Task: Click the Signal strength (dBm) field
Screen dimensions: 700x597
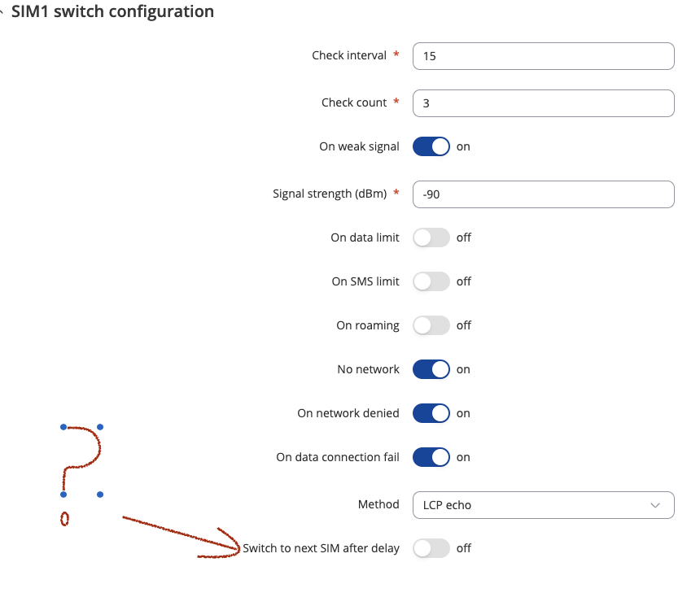Action: pos(543,194)
